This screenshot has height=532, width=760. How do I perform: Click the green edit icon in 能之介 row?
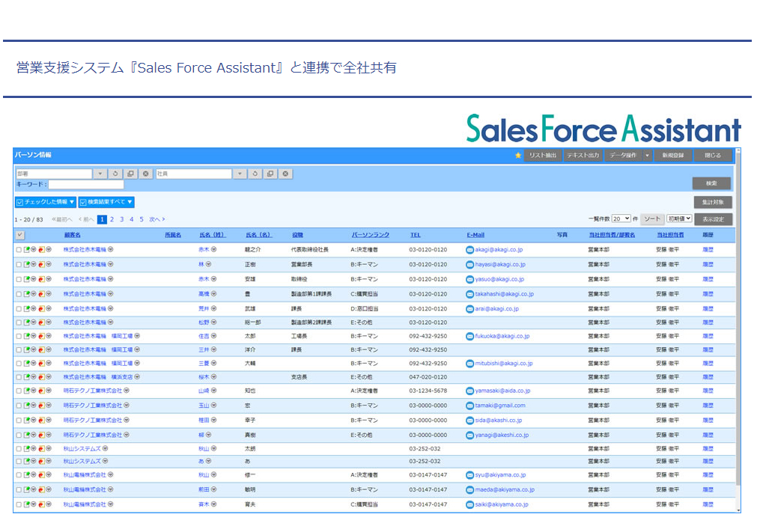tap(27, 249)
